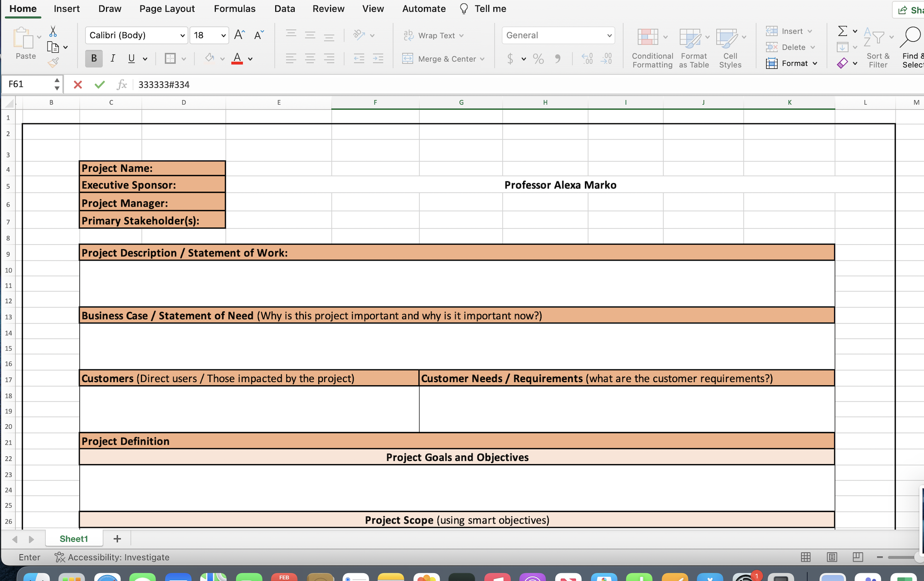Click Decrease Decimal icon

606,58
